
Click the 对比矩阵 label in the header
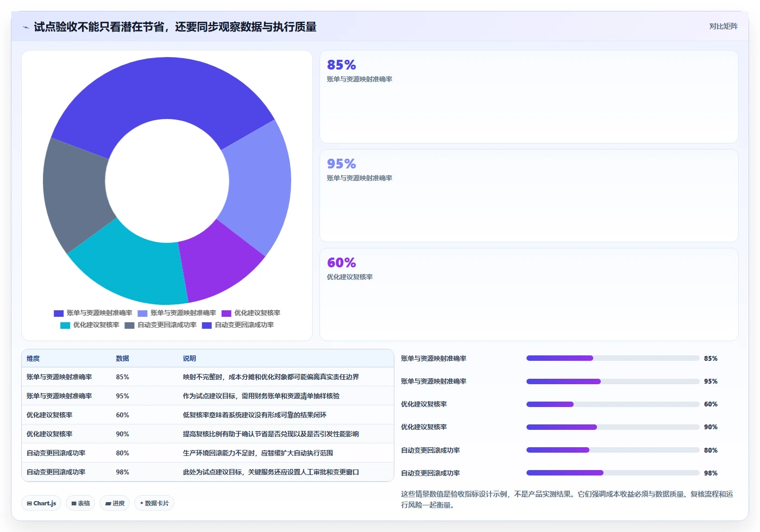click(x=723, y=26)
